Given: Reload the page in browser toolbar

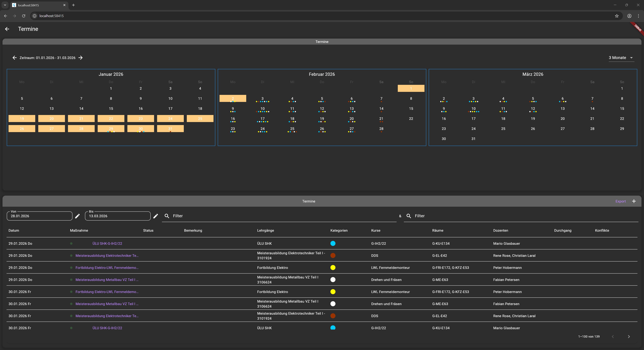Looking at the screenshot, I should pyautogui.click(x=23, y=16).
